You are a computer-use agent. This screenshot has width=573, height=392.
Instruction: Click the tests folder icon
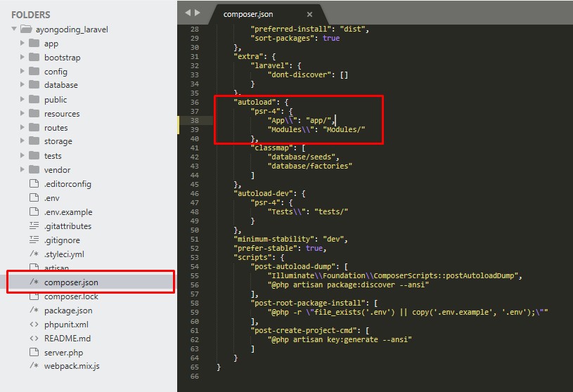coord(34,155)
